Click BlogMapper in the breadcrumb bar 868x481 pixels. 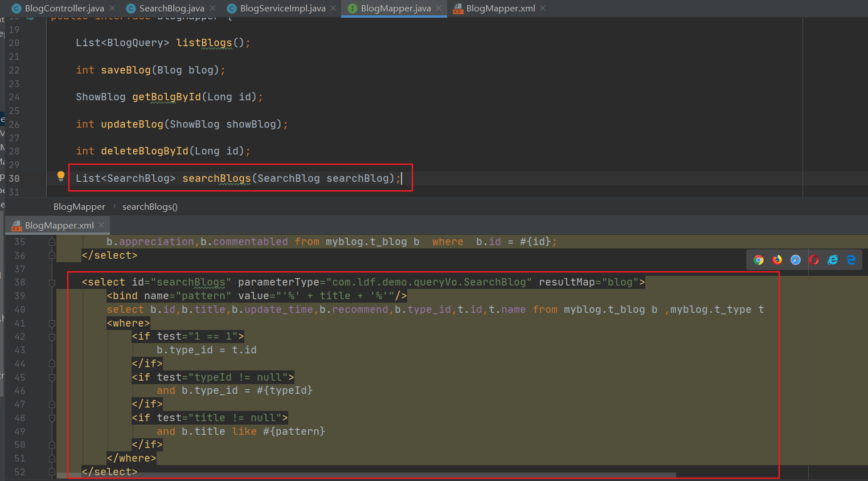coord(79,206)
